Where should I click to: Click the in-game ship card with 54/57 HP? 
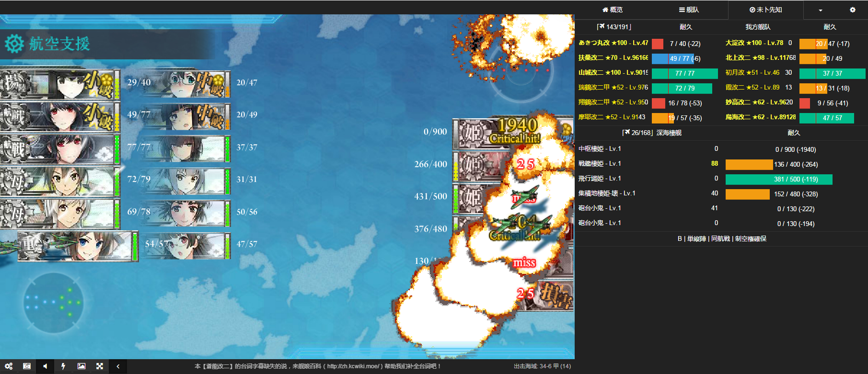pos(78,246)
